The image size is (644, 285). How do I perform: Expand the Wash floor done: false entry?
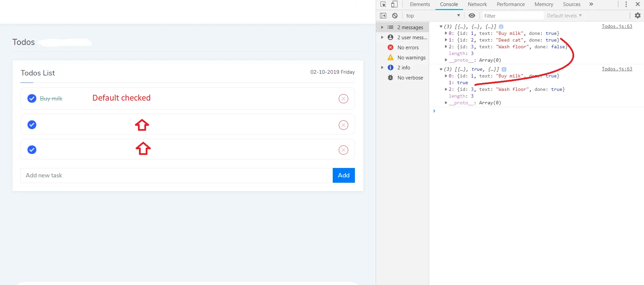point(446,47)
